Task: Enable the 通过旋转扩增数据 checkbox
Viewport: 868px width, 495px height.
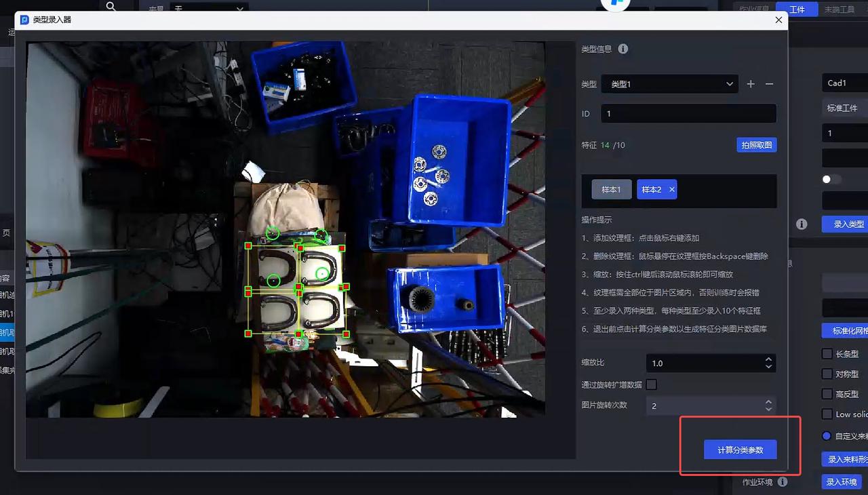Action: coord(652,384)
